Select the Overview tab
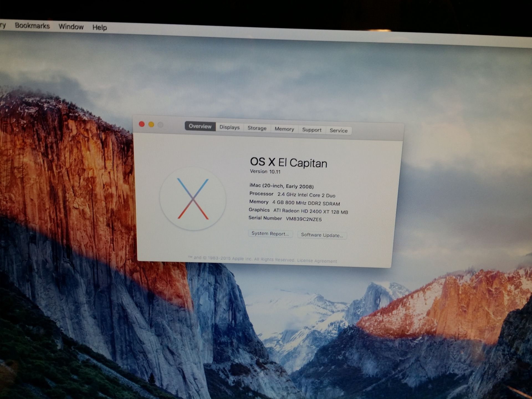The width and height of the screenshot is (532, 399). 200,126
